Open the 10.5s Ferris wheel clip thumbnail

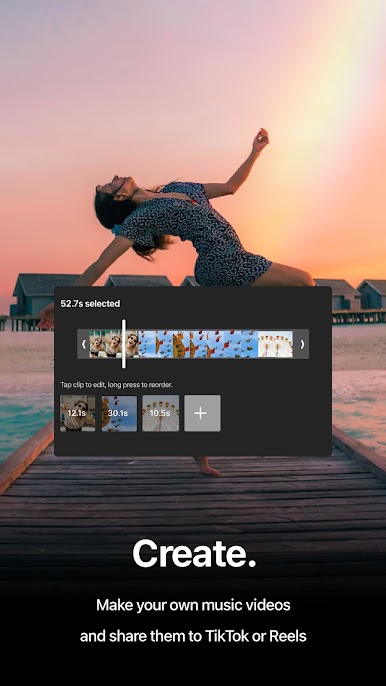(x=161, y=413)
